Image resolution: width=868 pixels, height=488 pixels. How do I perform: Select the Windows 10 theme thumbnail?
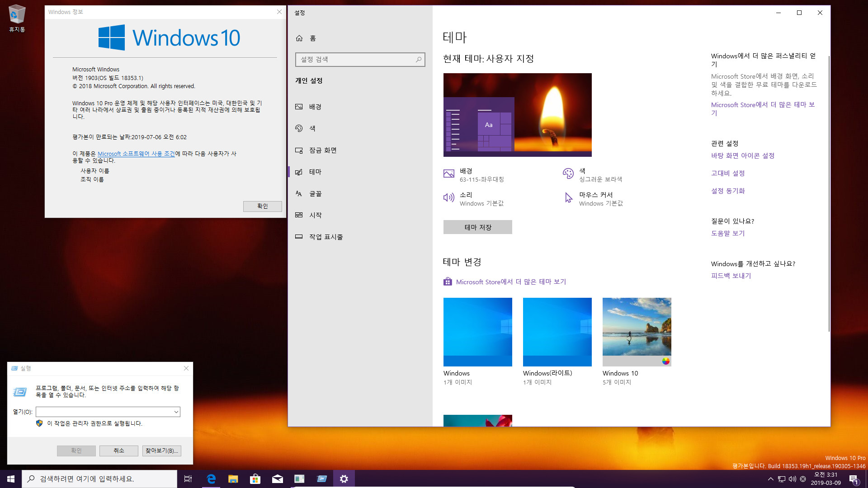pos(637,332)
